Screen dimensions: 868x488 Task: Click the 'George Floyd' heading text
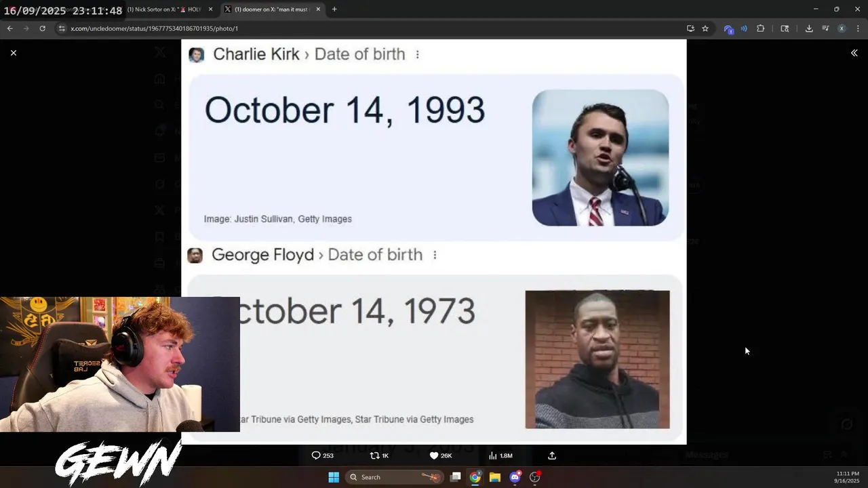(x=262, y=255)
